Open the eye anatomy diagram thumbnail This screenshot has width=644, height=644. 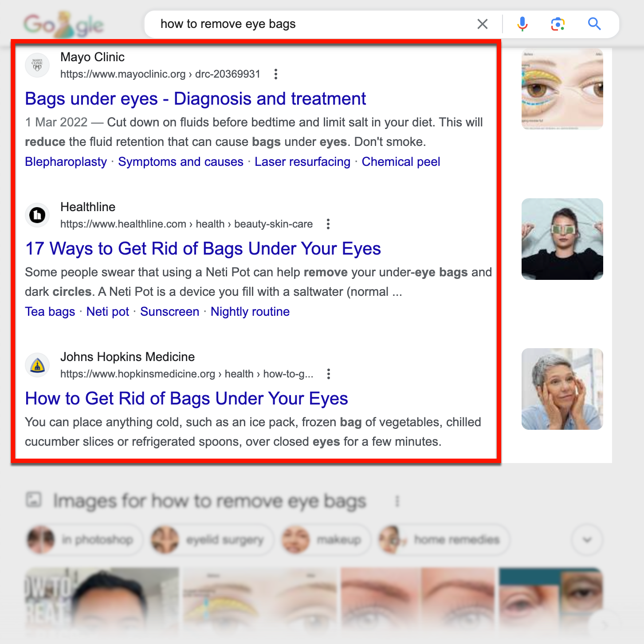click(x=562, y=89)
